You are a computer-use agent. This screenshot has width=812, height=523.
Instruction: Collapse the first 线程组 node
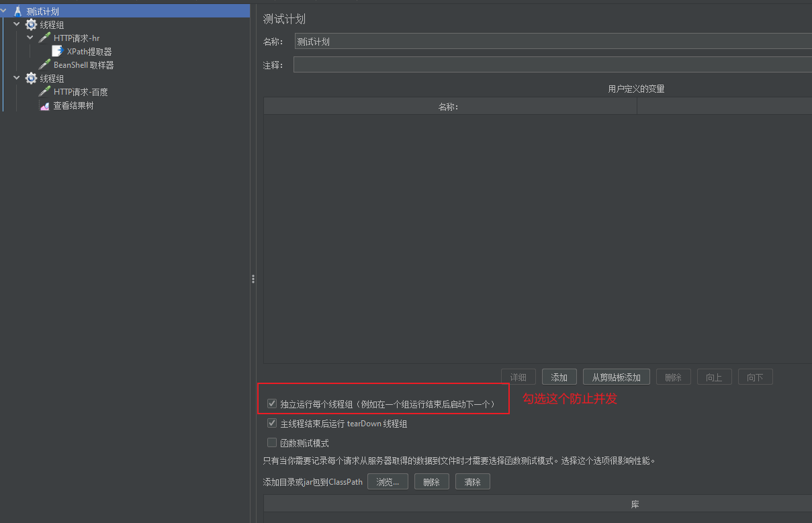(x=17, y=24)
